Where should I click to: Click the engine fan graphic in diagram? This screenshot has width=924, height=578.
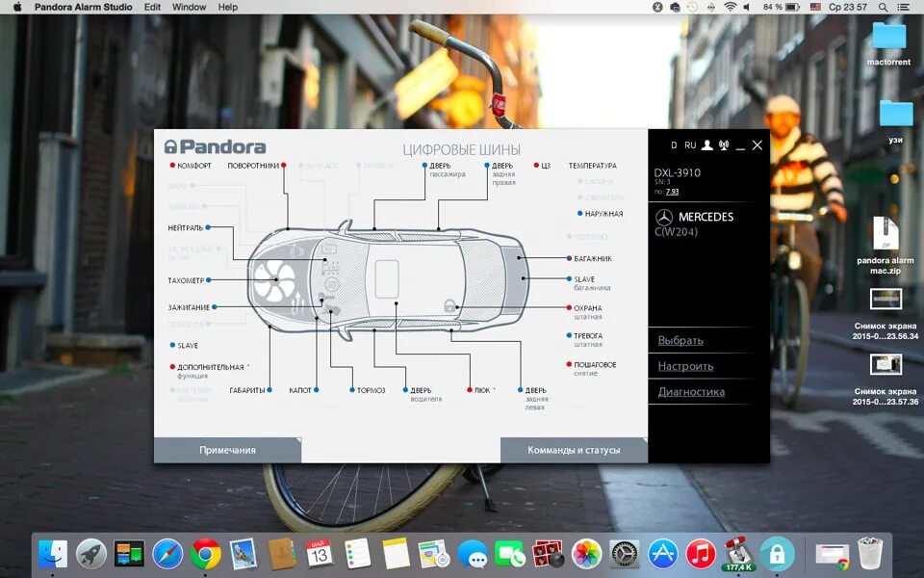tap(274, 281)
